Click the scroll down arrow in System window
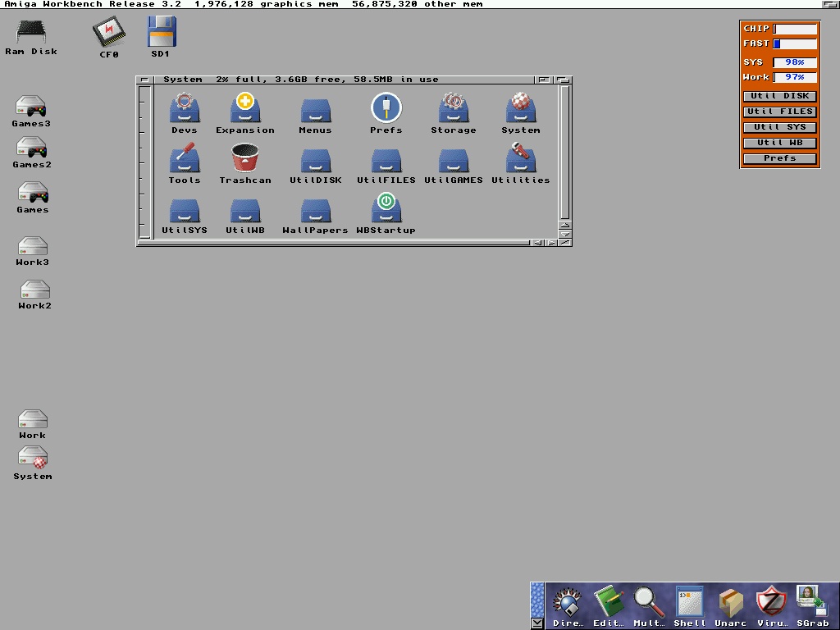 coord(564,234)
